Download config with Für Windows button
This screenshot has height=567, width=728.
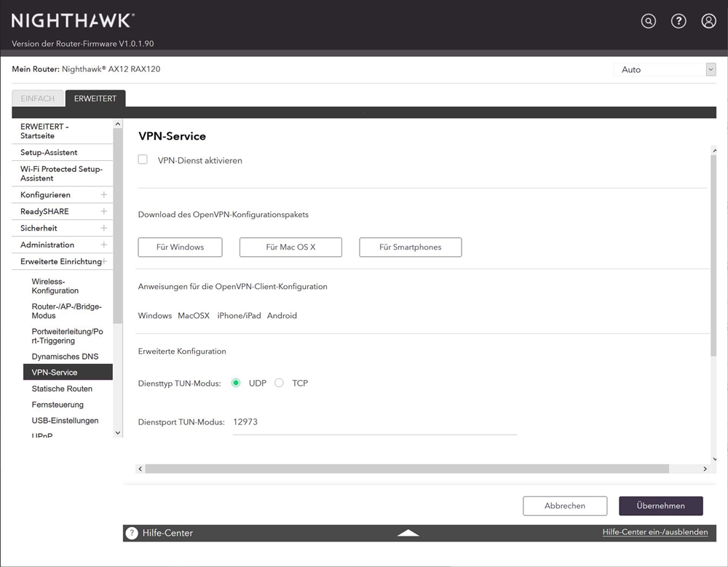(180, 247)
